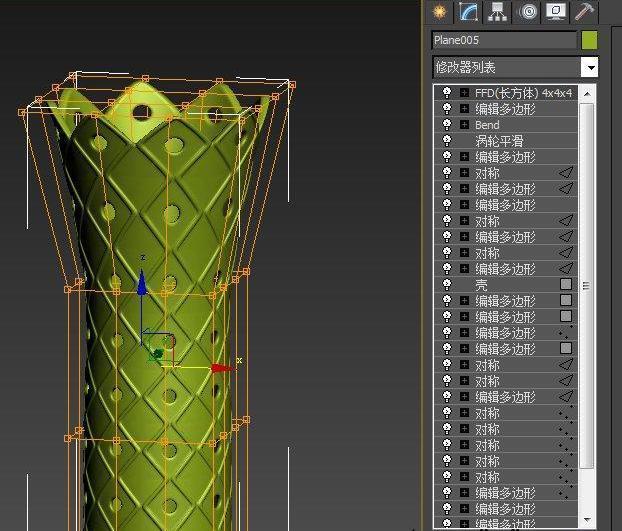Open the Hierarchy panel tab
Image resolution: width=622 pixels, height=531 pixels.
coord(497,12)
